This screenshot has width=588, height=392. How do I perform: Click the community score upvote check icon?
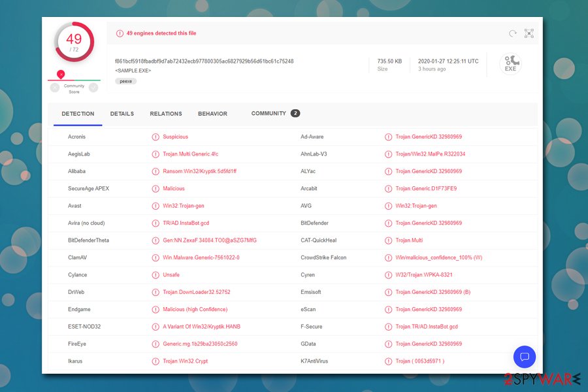(x=93, y=88)
